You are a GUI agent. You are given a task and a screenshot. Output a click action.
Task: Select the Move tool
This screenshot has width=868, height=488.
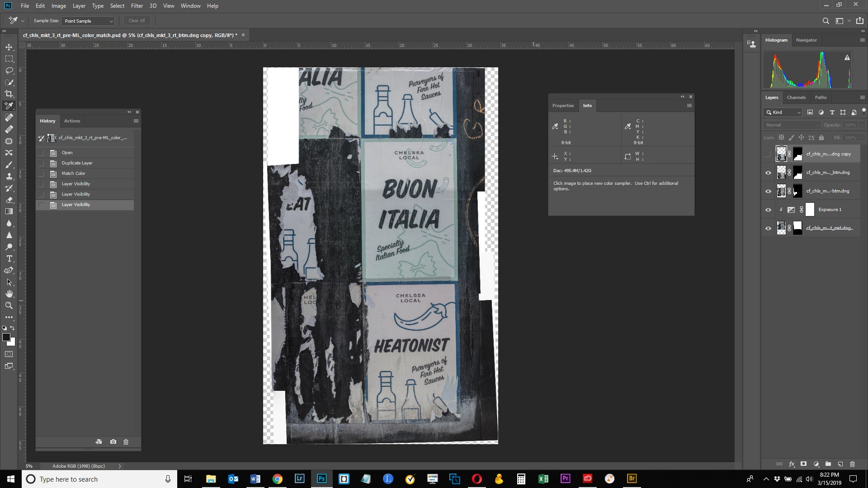(x=9, y=47)
